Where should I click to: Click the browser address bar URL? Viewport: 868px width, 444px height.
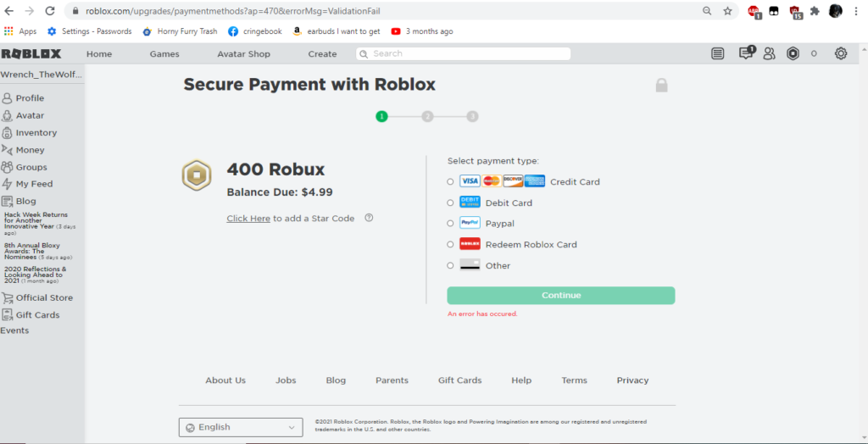(232, 11)
